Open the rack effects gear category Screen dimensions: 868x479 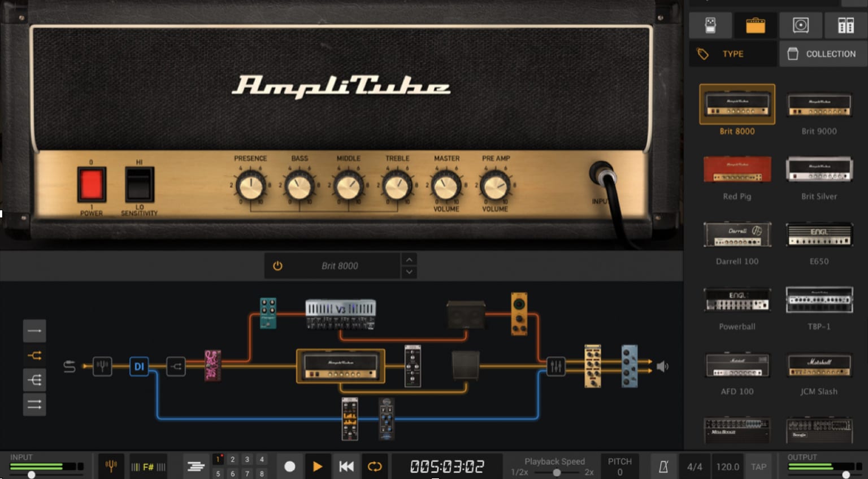coord(845,25)
